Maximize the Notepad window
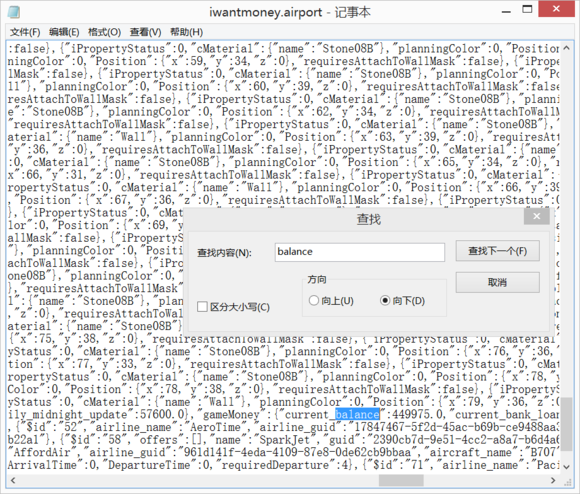This screenshot has width=580, height=494. point(527,10)
